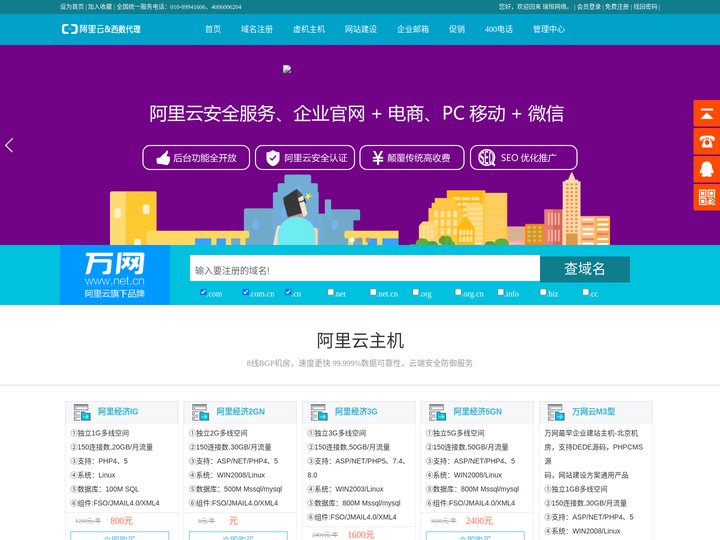The height and width of the screenshot is (540, 720).
Task: Open the 阿里经济2GN product title link
Action: point(241,411)
